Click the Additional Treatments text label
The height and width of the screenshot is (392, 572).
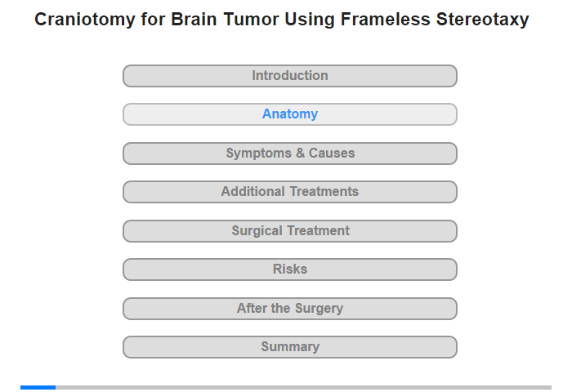click(289, 192)
